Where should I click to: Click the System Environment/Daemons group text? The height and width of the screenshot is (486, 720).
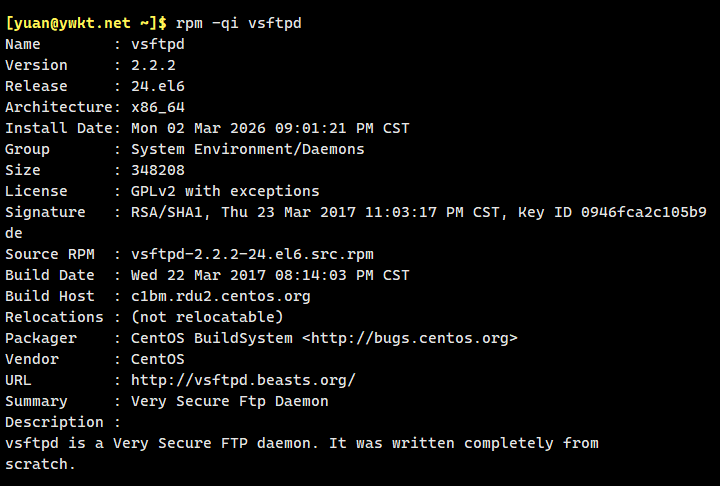[x=247, y=149]
